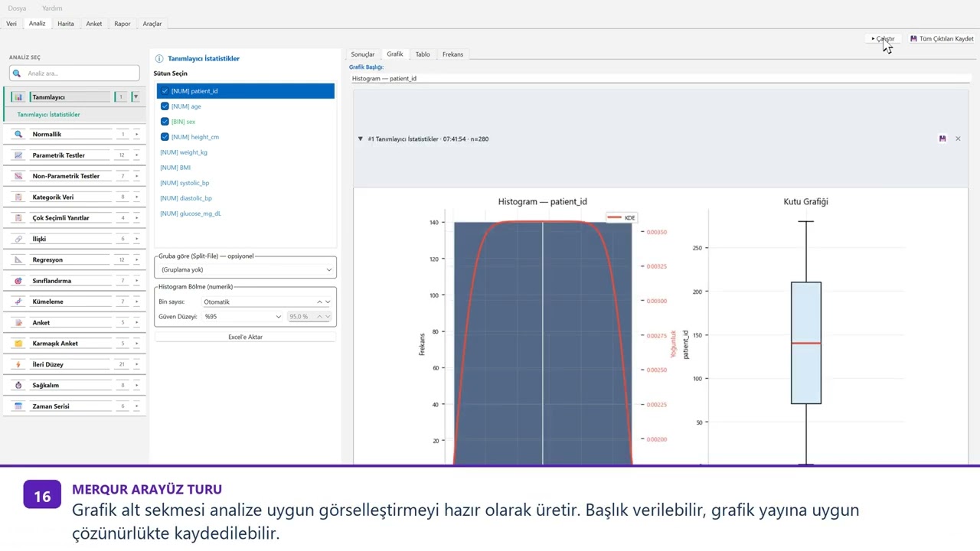Uncheck the [NUM] height_cm column
The height and width of the screenshot is (551, 980).
[x=165, y=137]
